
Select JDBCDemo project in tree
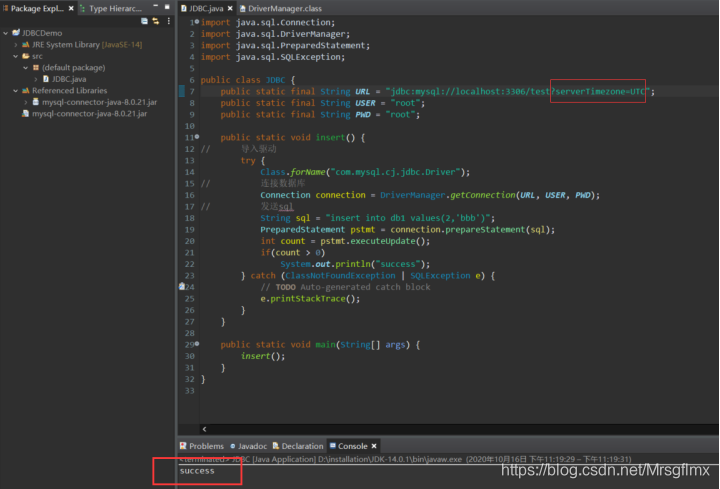pyautogui.click(x=42, y=33)
